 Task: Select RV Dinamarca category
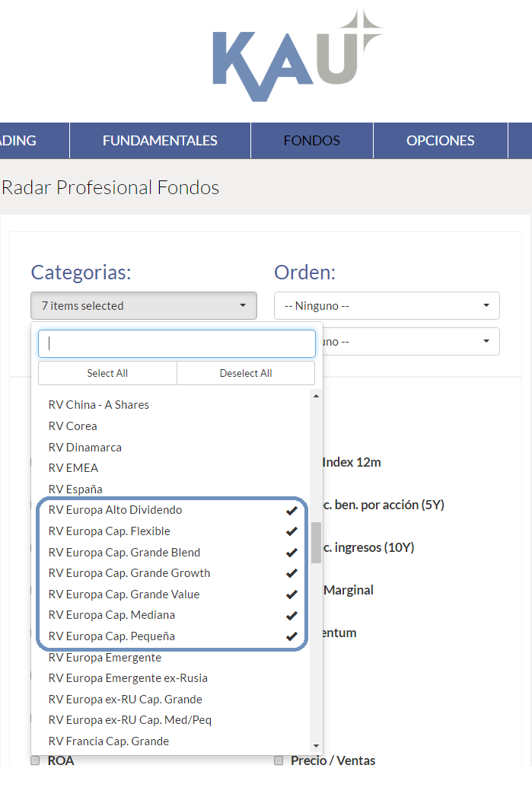tap(170, 448)
